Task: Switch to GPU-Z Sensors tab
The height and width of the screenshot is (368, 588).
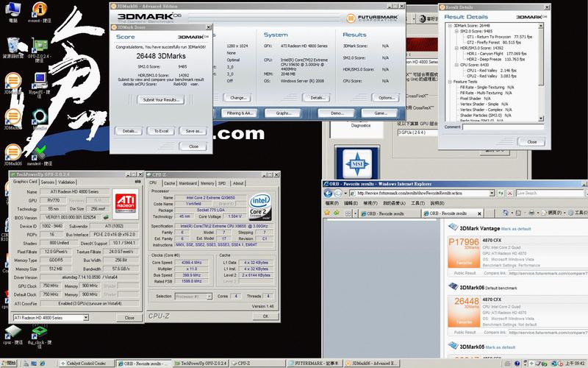Action: tap(48, 182)
